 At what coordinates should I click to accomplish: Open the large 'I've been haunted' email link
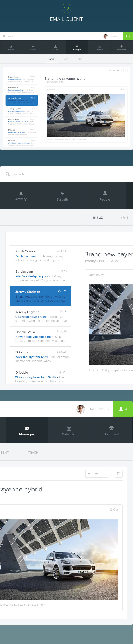point(28,256)
